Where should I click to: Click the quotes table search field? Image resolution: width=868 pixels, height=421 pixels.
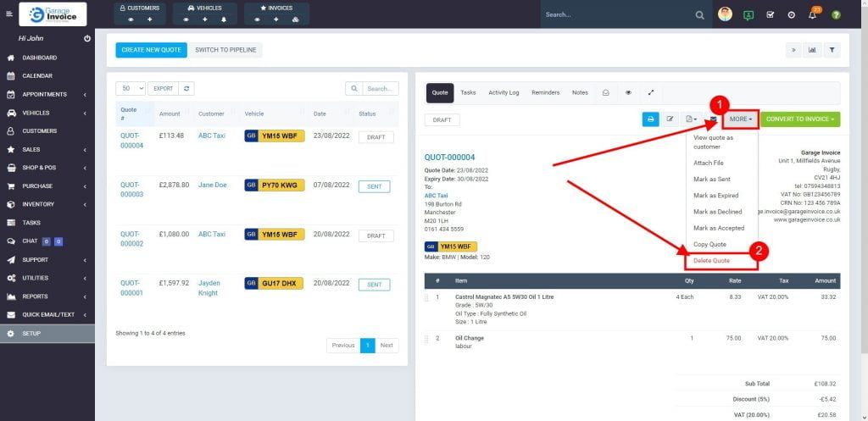(380, 88)
